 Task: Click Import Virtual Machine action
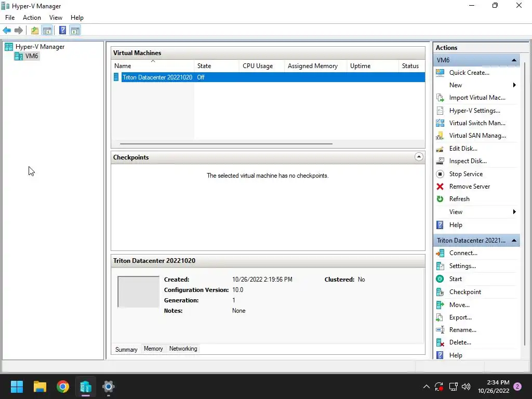click(477, 98)
